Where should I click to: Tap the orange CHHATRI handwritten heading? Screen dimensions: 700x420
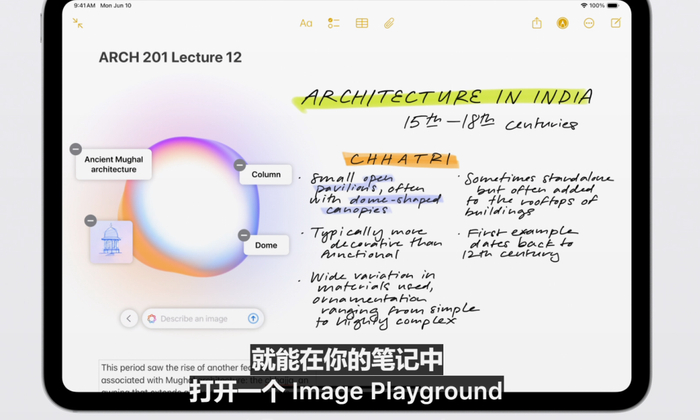[400, 159]
